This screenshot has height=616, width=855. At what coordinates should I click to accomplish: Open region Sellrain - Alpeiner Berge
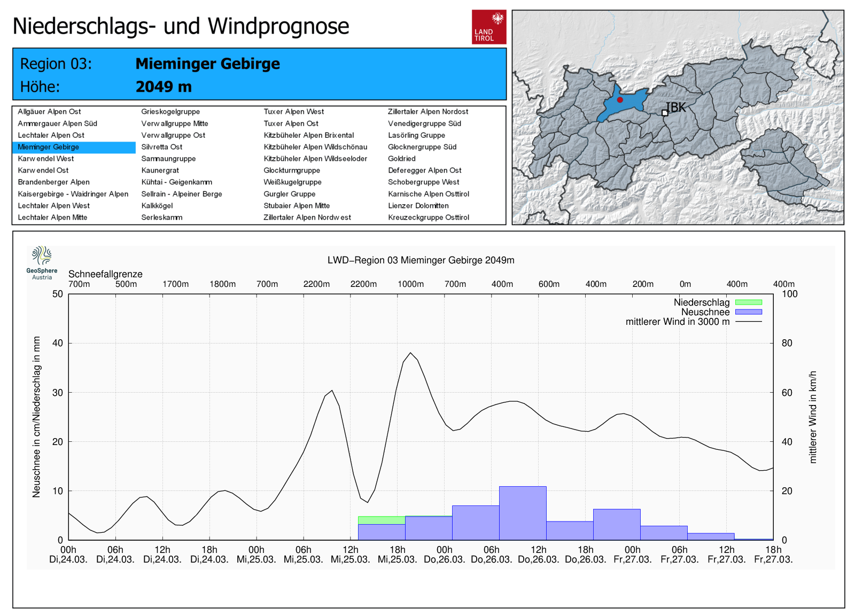[182, 194]
